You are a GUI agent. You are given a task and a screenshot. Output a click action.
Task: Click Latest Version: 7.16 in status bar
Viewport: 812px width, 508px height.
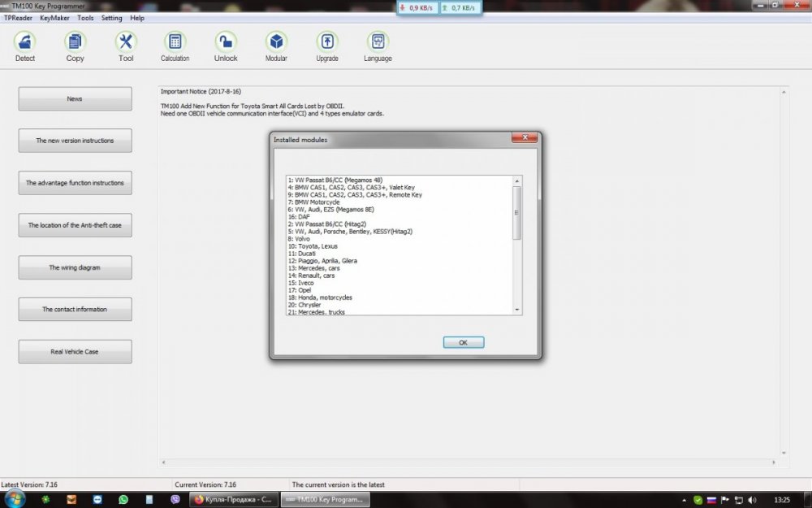coord(29,484)
